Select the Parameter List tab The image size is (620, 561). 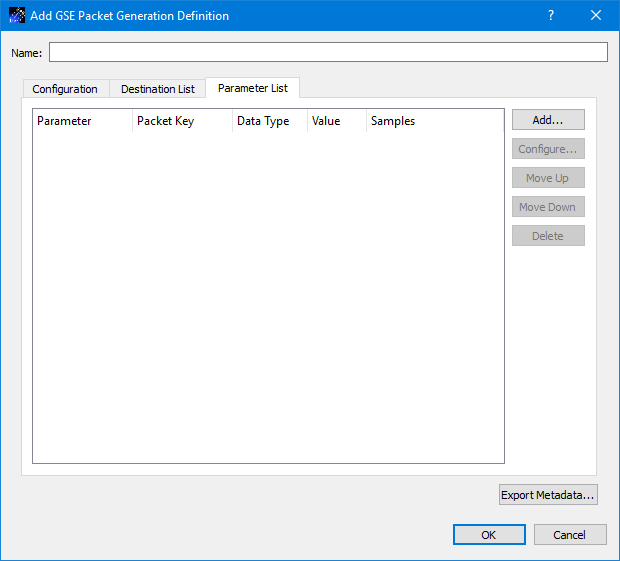tap(252, 88)
